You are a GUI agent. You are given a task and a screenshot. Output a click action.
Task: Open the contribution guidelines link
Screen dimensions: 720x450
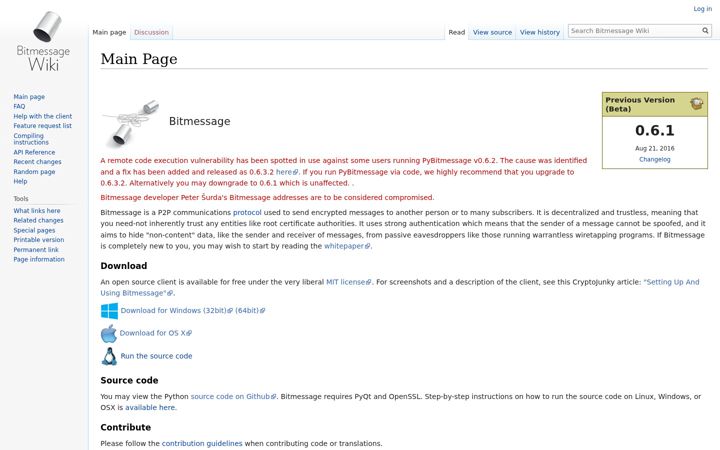pos(202,444)
